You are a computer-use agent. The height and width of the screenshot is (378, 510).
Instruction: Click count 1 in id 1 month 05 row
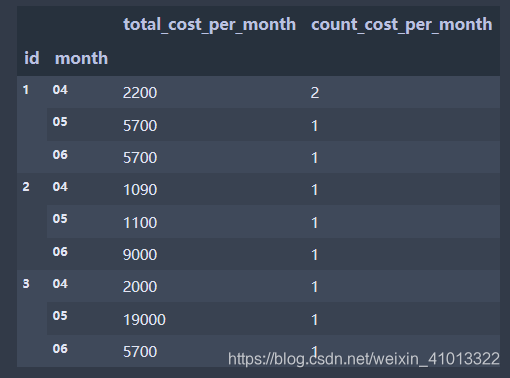tap(314, 126)
